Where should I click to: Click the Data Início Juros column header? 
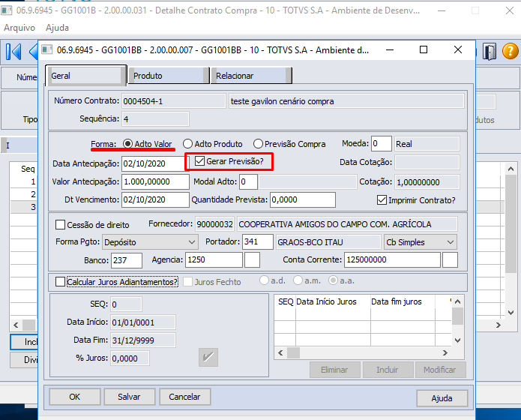(333, 301)
